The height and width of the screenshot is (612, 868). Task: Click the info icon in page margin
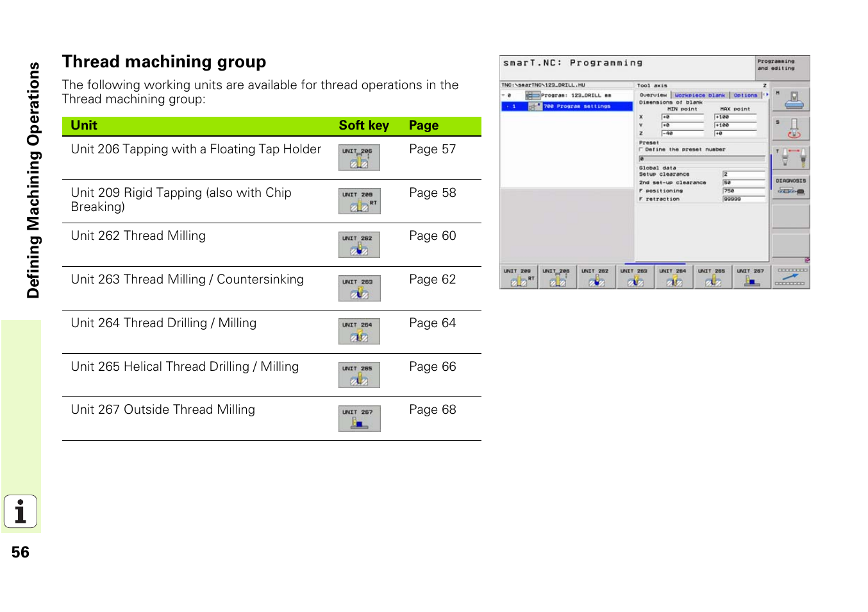pyautogui.click(x=21, y=511)
